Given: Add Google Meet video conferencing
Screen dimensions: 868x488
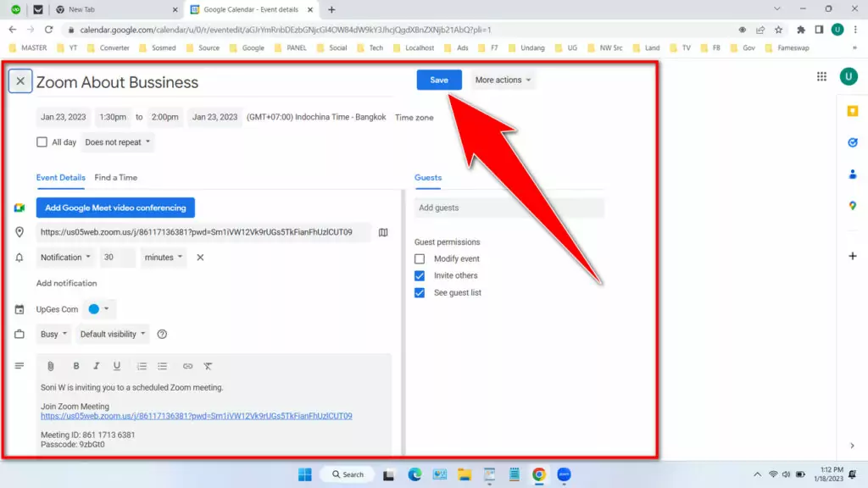Looking at the screenshot, I should [115, 208].
